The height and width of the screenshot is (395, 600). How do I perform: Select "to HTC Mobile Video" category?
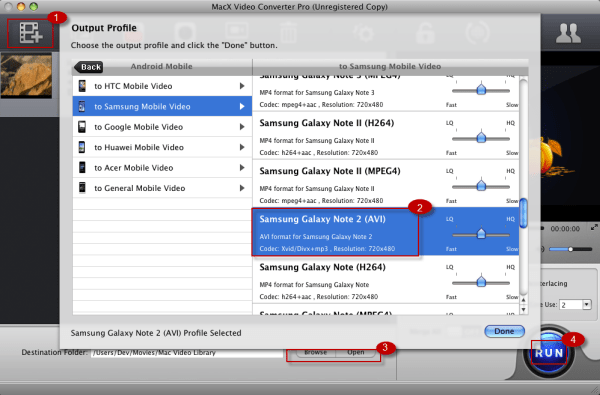162,86
